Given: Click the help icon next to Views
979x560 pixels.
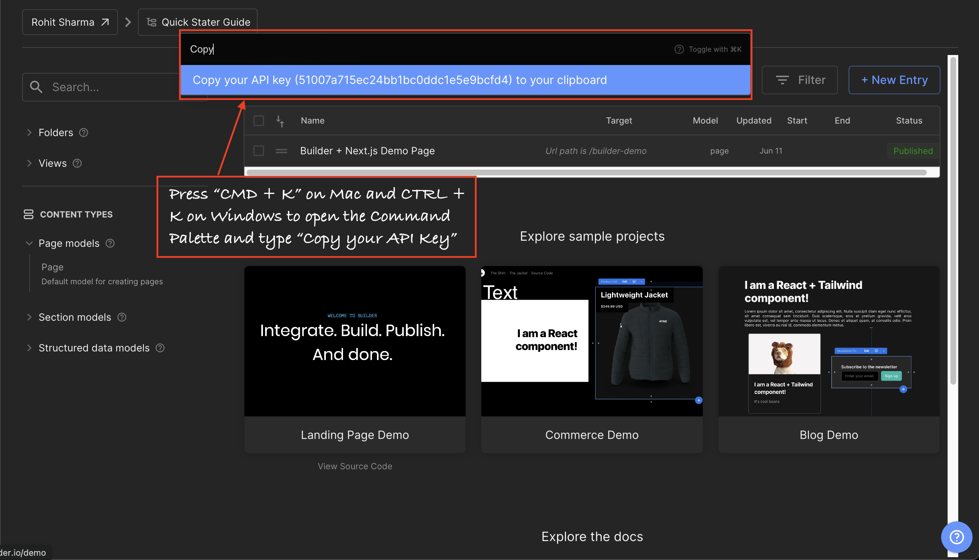Looking at the screenshot, I should point(77,164).
